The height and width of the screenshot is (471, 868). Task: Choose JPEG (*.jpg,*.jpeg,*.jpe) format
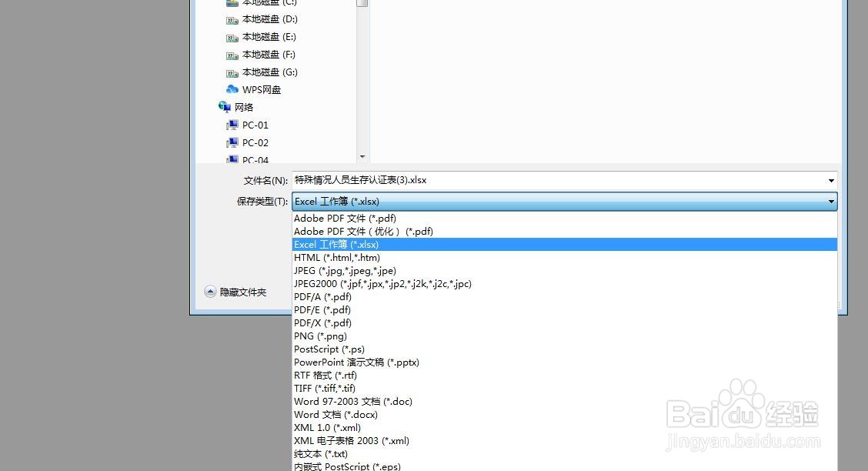(x=565, y=271)
